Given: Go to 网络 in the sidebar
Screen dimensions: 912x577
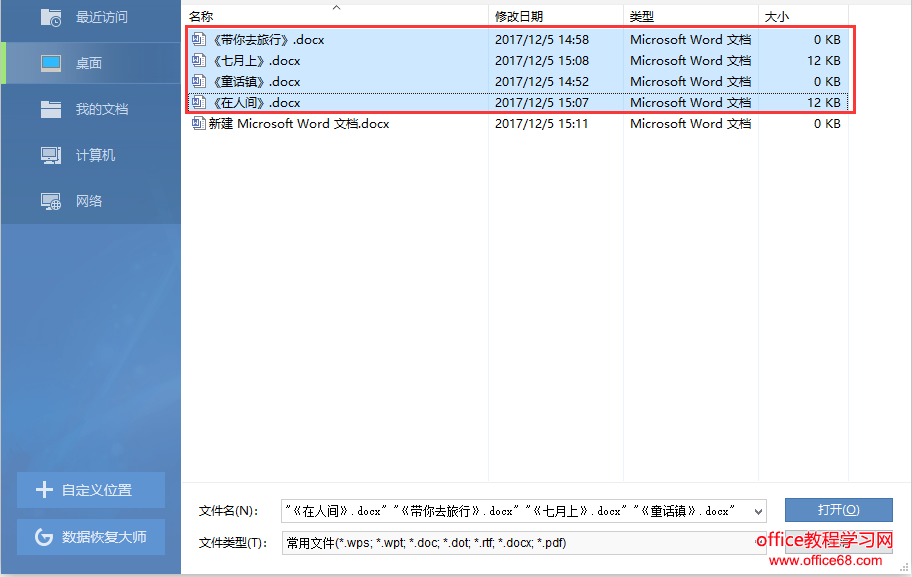Looking at the screenshot, I should point(91,201).
